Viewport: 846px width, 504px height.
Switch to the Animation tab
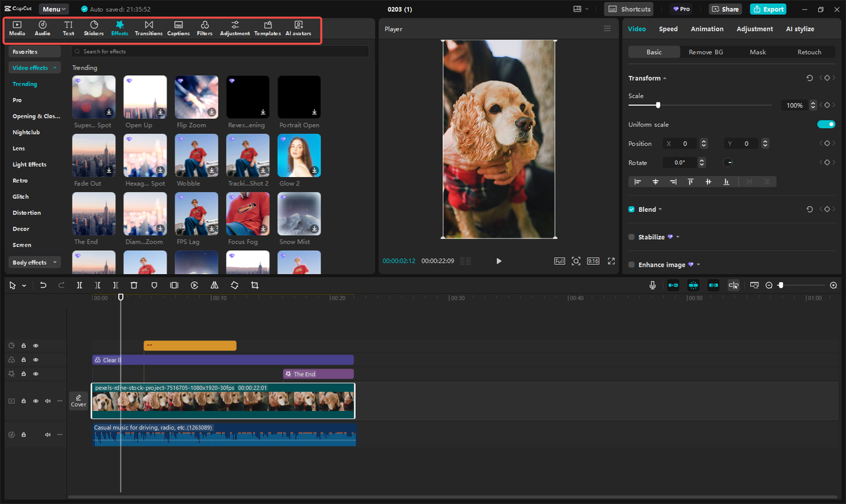pyautogui.click(x=707, y=28)
